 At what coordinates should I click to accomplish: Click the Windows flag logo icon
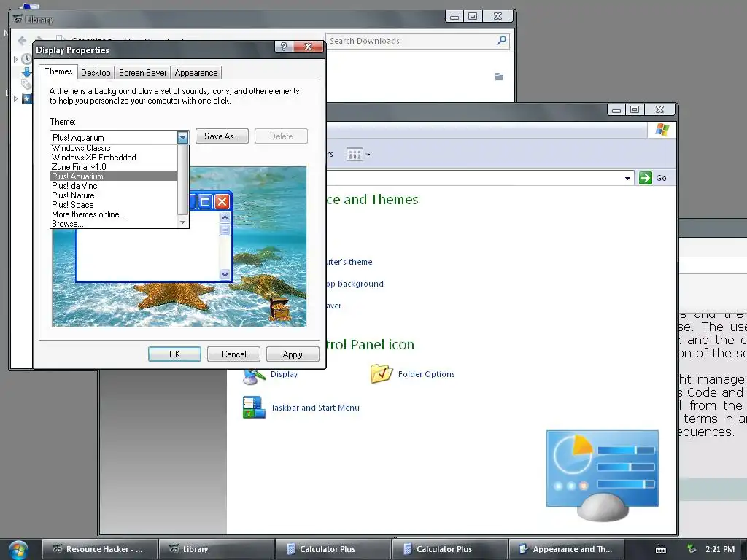[x=662, y=130]
